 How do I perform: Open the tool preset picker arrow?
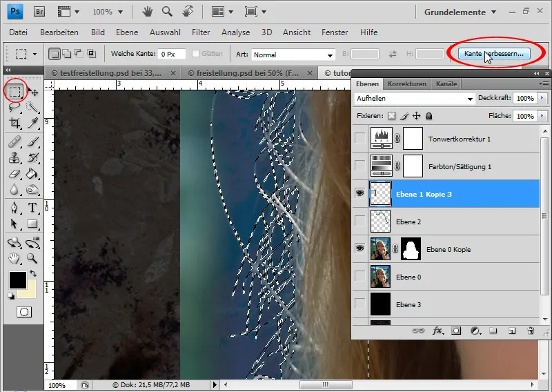pyautogui.click(x=34, y=55)
